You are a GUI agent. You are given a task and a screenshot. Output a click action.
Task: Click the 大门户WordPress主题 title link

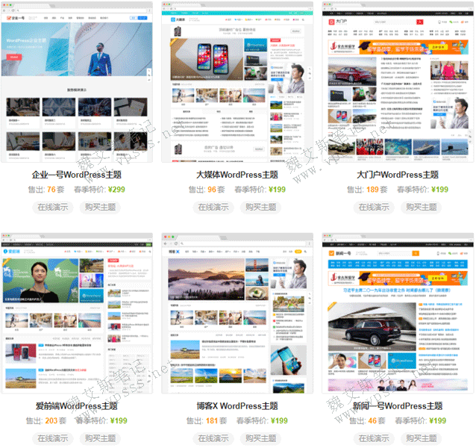click(x=397, y=175)
